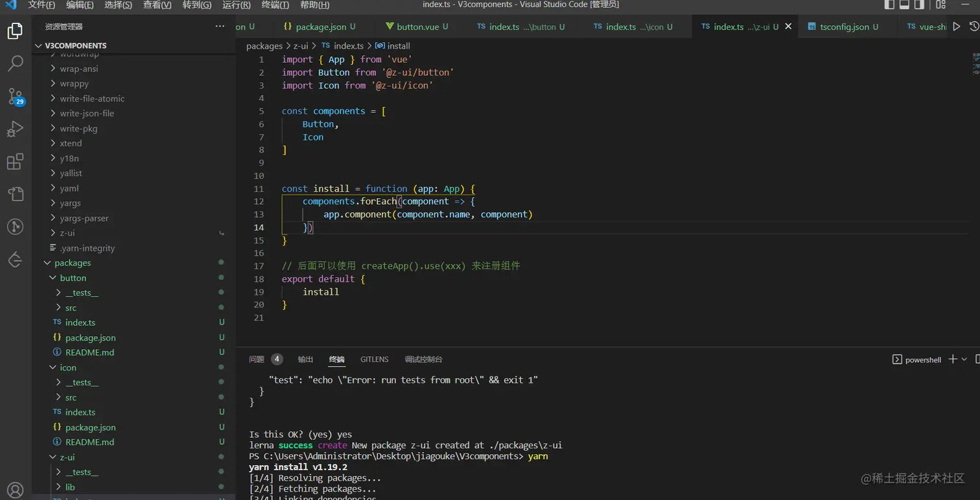Switch to the 问题 panel tab
Image resolution: width=980 pixels, height=500 pixels.
(x=257, y=359)
